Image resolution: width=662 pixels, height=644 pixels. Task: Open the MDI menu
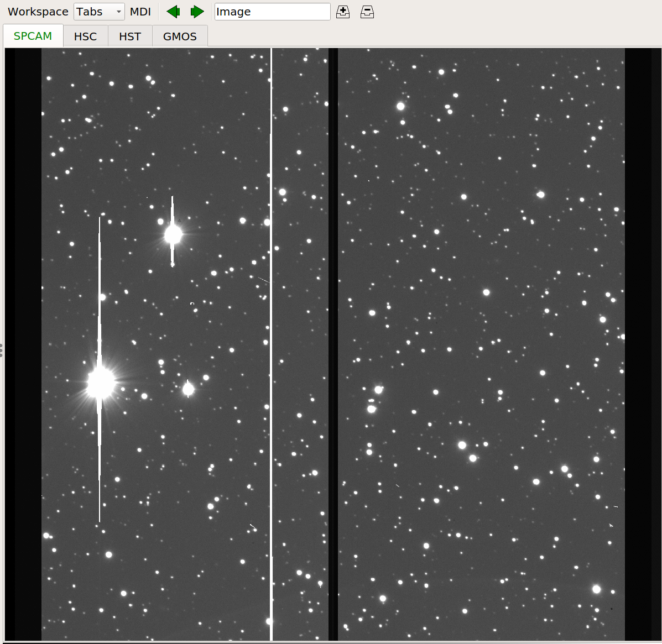(140, 12)
